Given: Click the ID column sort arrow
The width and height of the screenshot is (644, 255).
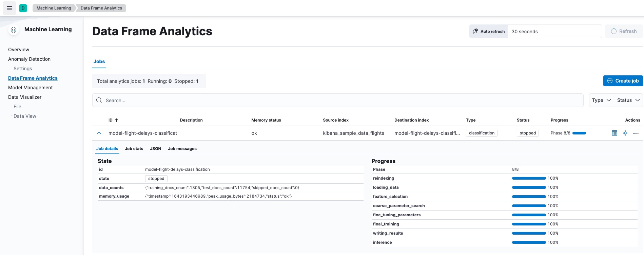Looking at the screenshot, I should [x=116, y=120].
